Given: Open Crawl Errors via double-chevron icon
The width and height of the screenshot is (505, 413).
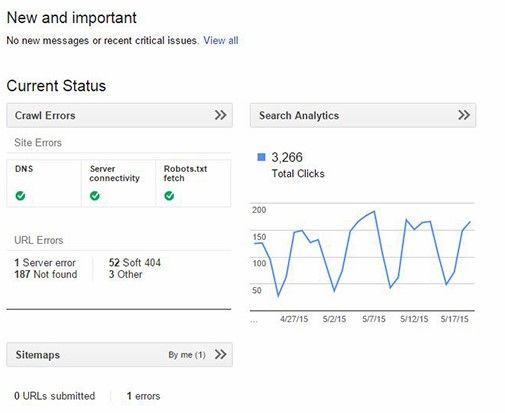Looking at the screenshot, I should click(220, 115).
